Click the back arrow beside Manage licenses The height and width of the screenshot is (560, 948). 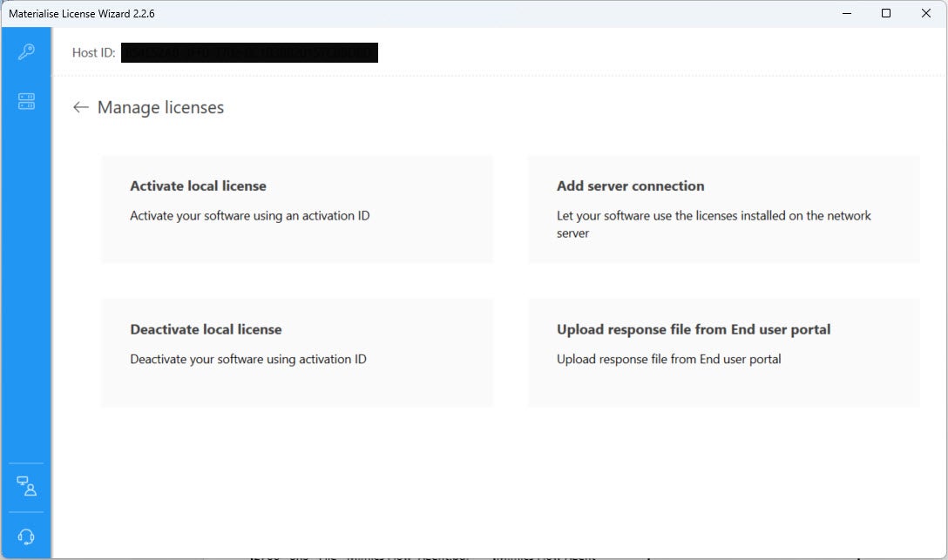click(x=80, y=107)
